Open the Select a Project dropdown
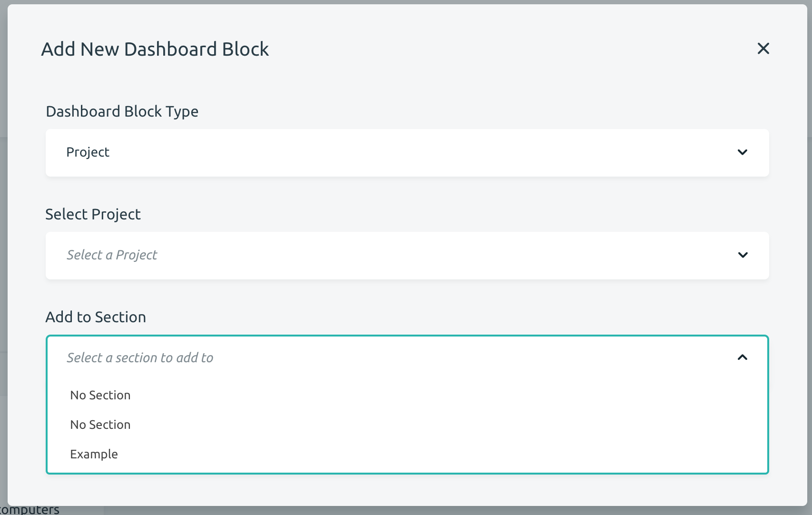Screen dimensions: 812x515 click(407, 255)
